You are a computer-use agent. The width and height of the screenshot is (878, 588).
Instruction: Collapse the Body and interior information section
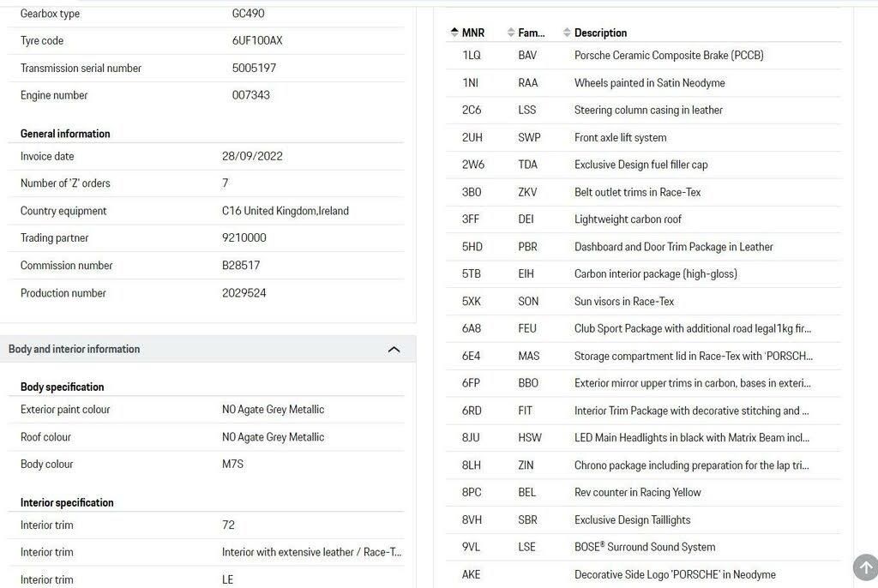[394, 349]
